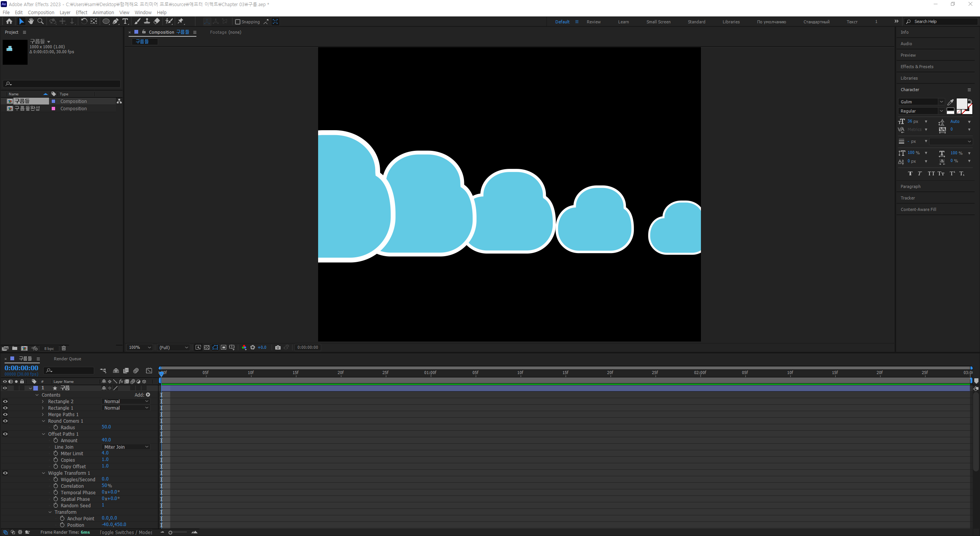Open the Animation menu
This screenshot has width=980, height=536.
pos(103,12)
